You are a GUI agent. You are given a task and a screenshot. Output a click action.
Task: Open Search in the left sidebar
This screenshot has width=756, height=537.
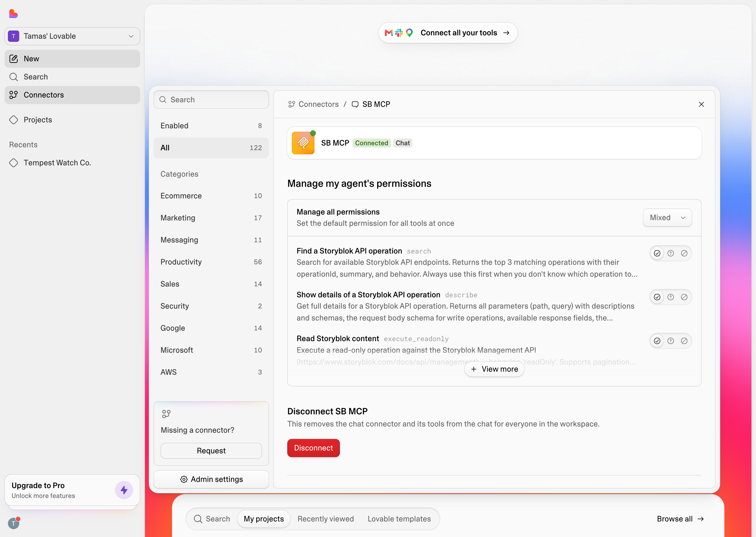(72, 77)
